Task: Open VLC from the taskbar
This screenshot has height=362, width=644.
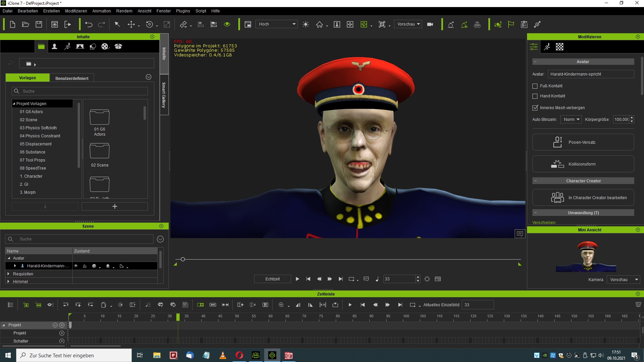Action: [223, 355]
